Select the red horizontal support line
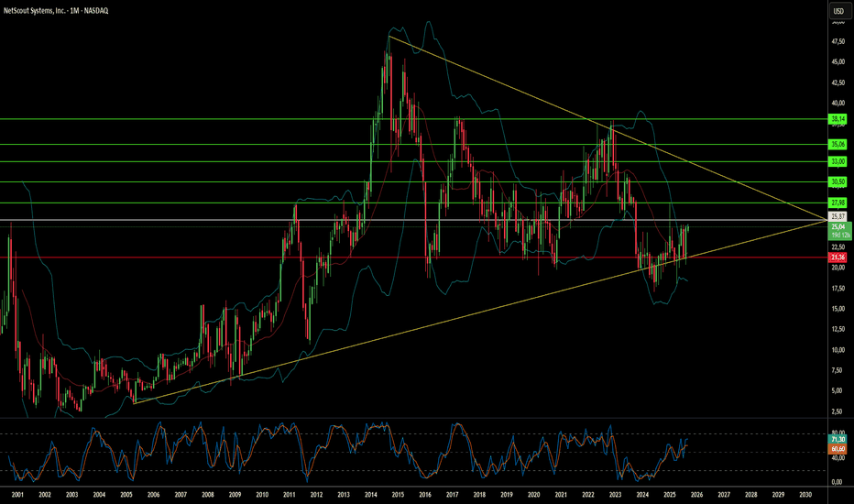The width and height of the screenshot is (854, 504). [414, 257]
